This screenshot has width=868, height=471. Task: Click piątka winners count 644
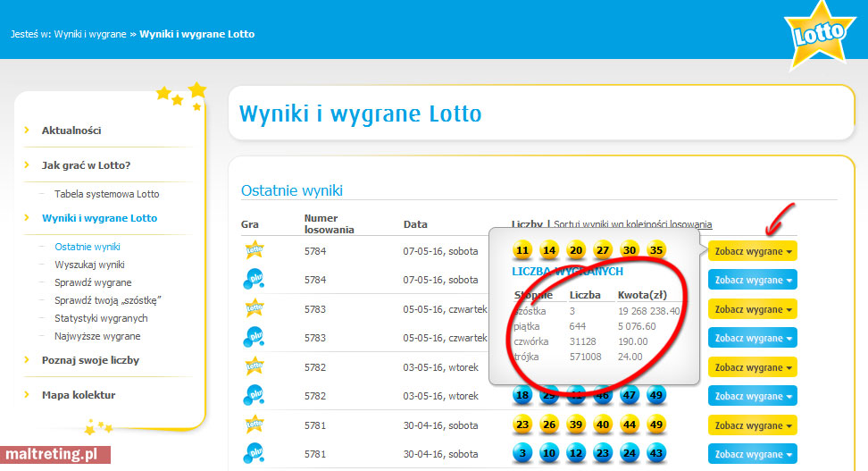tap(578, 326)
